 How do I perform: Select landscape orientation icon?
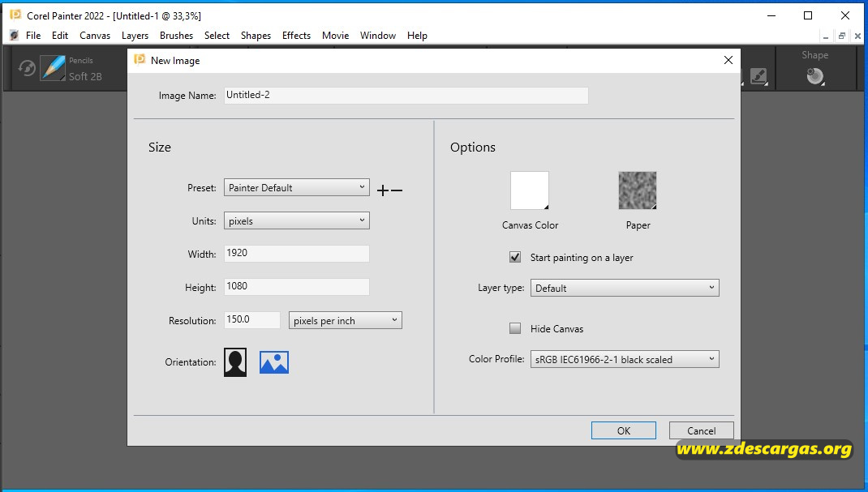[x=274, y=362]
